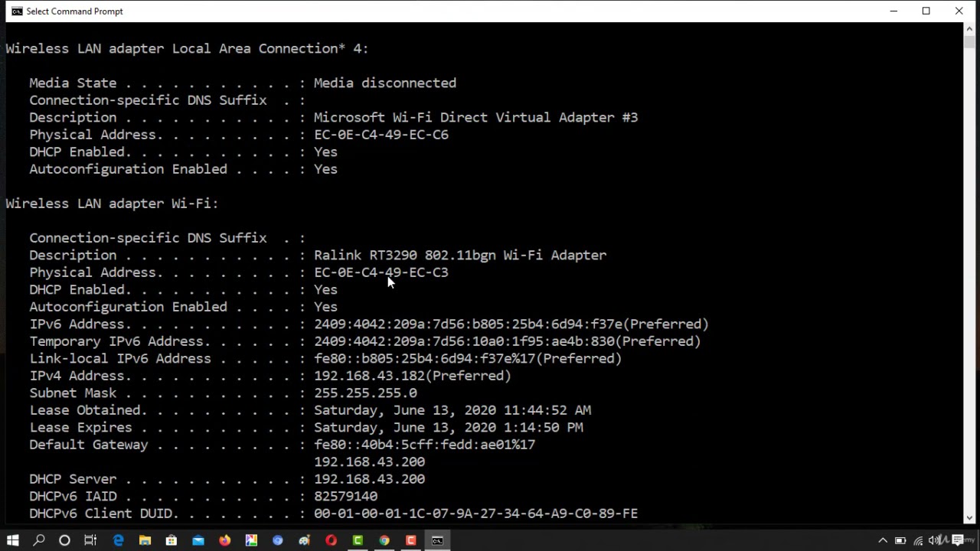
Task: Click the scrollbar down arrow
Action: click(x=970, y=518)
